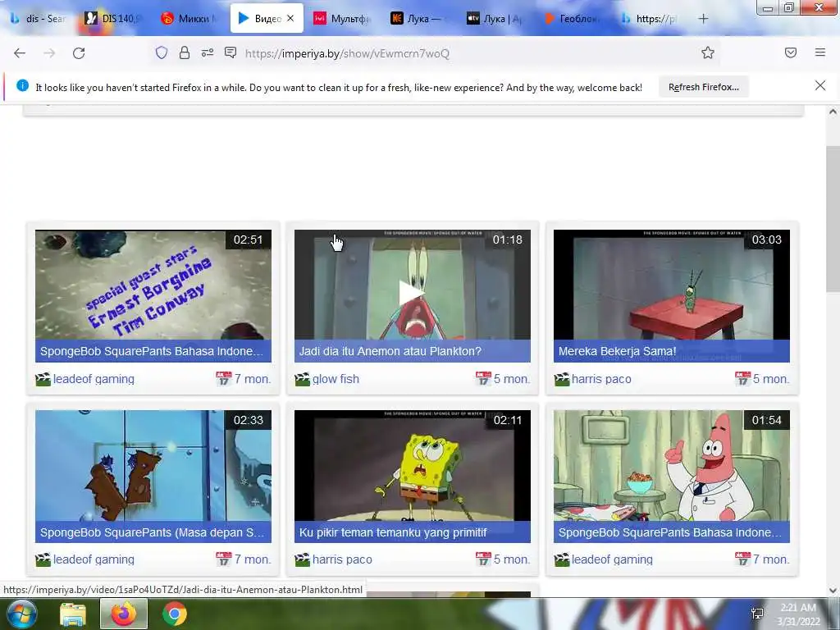840x630 pixels.
Task: Click the site security padlock icon
Action: [185, 52]
